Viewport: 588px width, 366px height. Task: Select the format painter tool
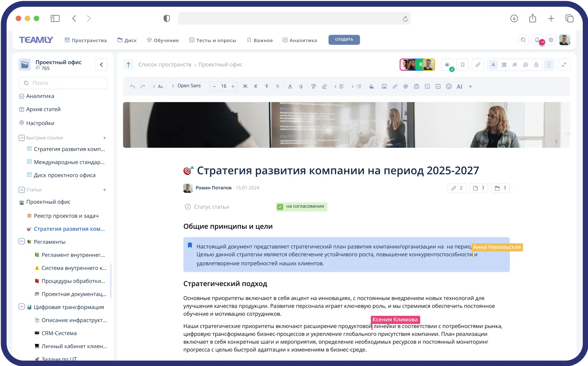click(x=313, y=87)
